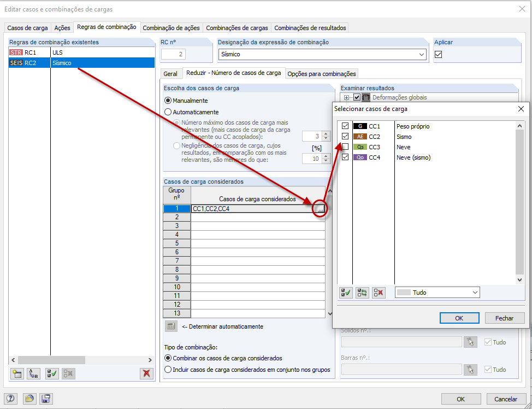Deselect all load cases with red X icon
Viewport: 532px width, 409px height.
coord(378,293)
